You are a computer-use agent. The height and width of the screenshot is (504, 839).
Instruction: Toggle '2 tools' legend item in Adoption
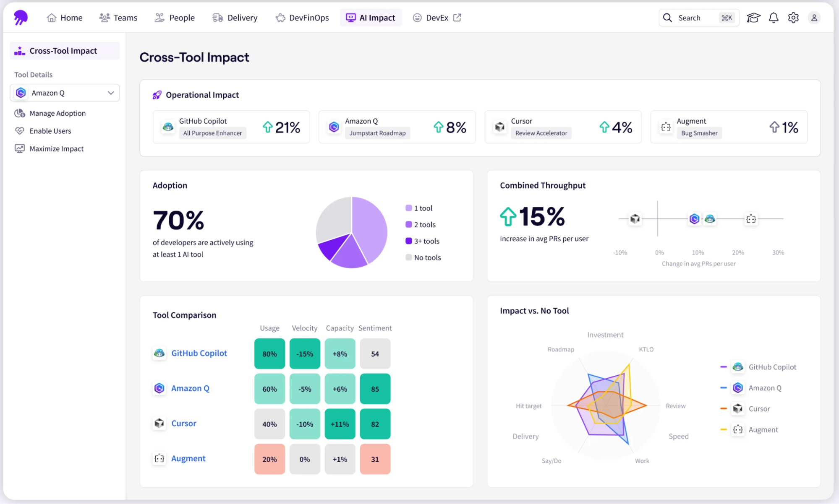421,224
